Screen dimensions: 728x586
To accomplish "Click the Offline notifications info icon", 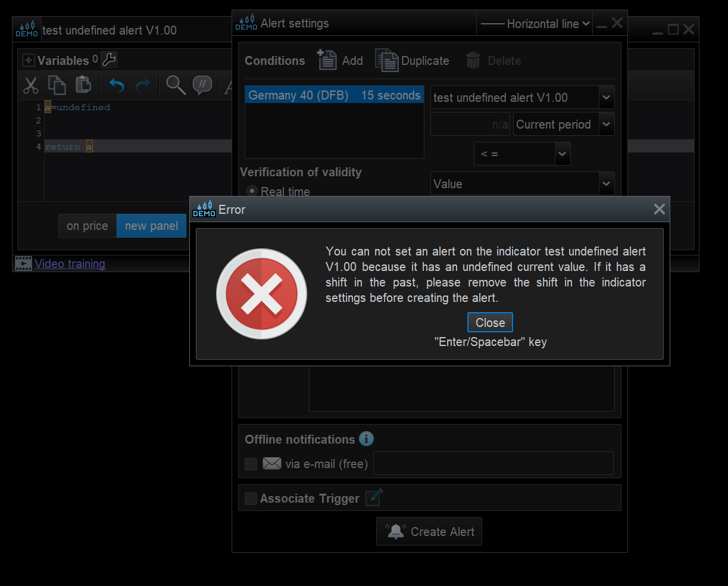I will [x=366, y=439].
